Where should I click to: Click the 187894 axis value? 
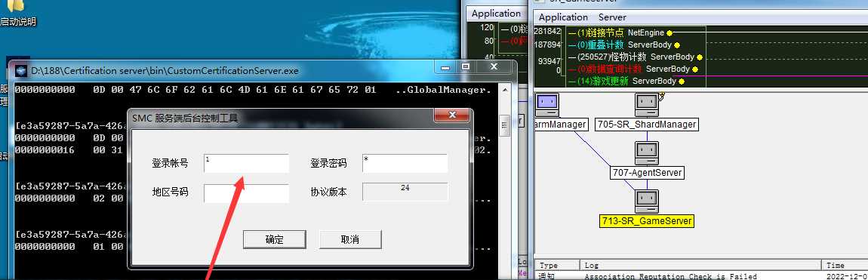547,45
